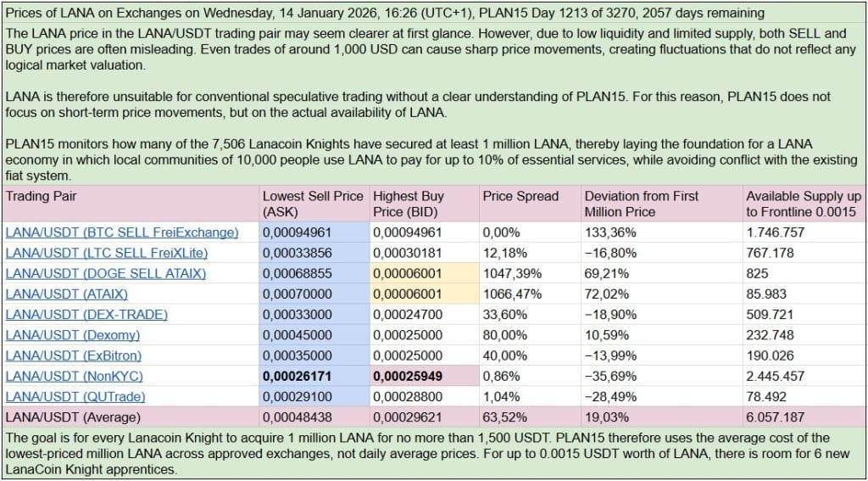Select the Available Supply up to Frontline header
This screenshot has width=868, height=481.
click(803, 204)
